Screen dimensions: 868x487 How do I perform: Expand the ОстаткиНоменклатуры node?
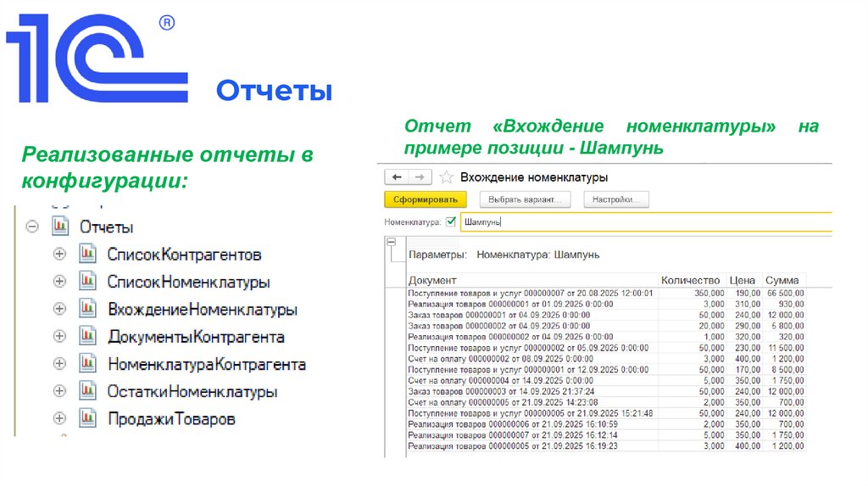point(59,390)
